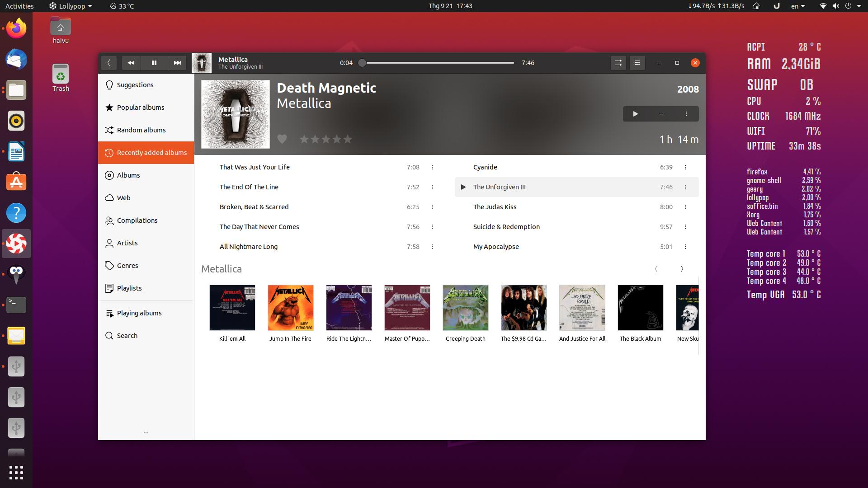
Task: Open Search in the sidebar
Action: coord(146,336)
